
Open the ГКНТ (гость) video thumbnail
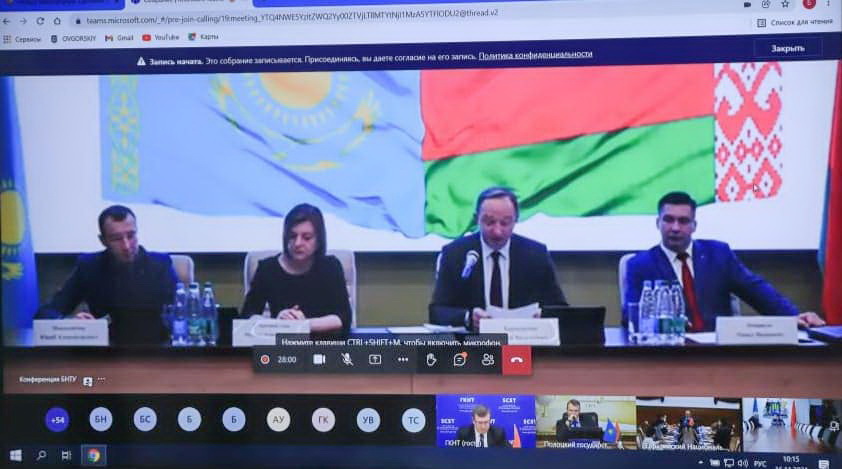pos(485,422)
